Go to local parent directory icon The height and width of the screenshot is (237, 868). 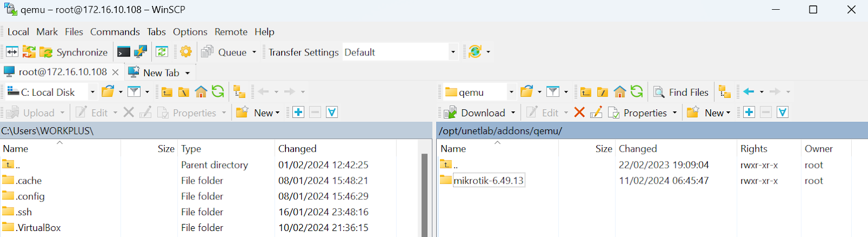[x=167, y=92]
